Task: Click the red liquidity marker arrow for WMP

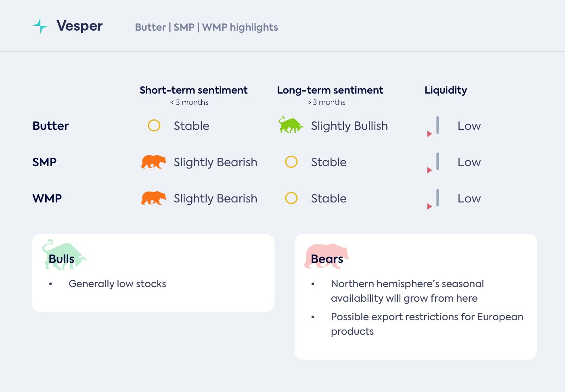Action: pos(429,206)
